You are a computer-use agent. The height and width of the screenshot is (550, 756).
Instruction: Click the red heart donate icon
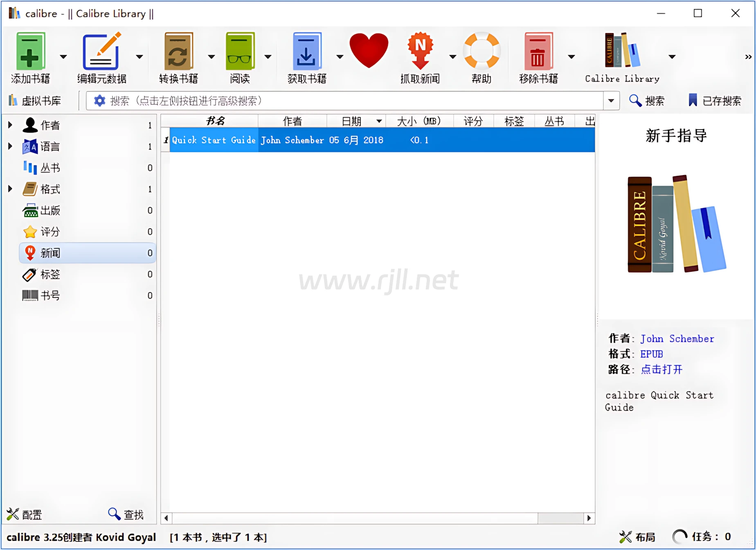coord(369,51)
